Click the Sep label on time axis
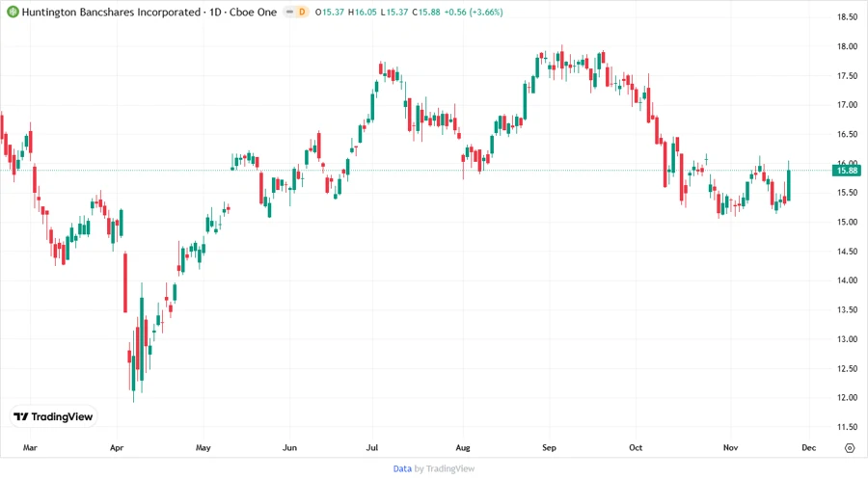Viewport: 868px width, 480px height. pos(549,447)
